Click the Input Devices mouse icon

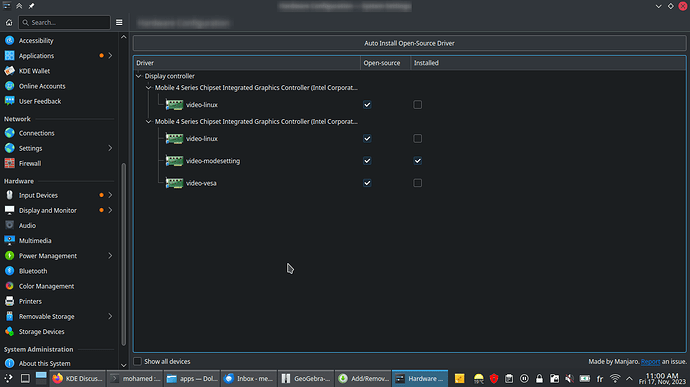point(9,195)
